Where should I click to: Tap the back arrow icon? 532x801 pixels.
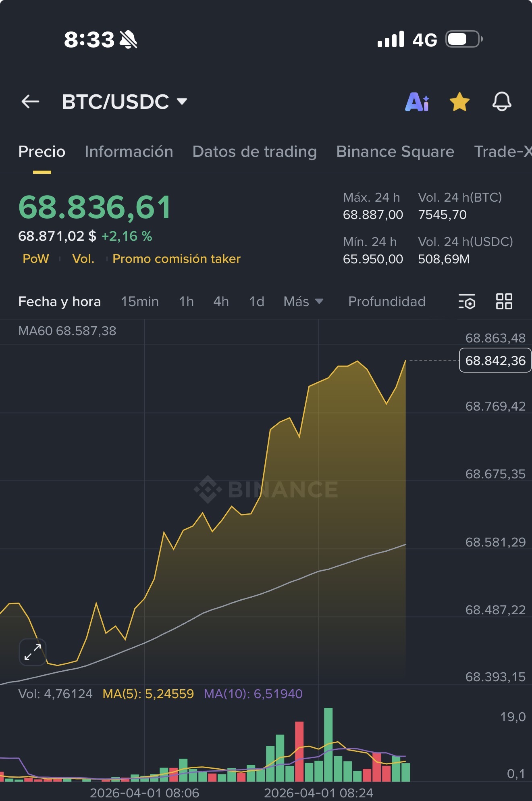coord(30,102)
